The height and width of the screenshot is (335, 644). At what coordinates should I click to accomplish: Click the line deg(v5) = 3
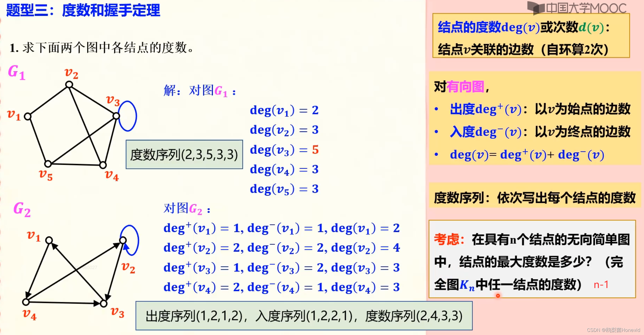coord(284,189)
